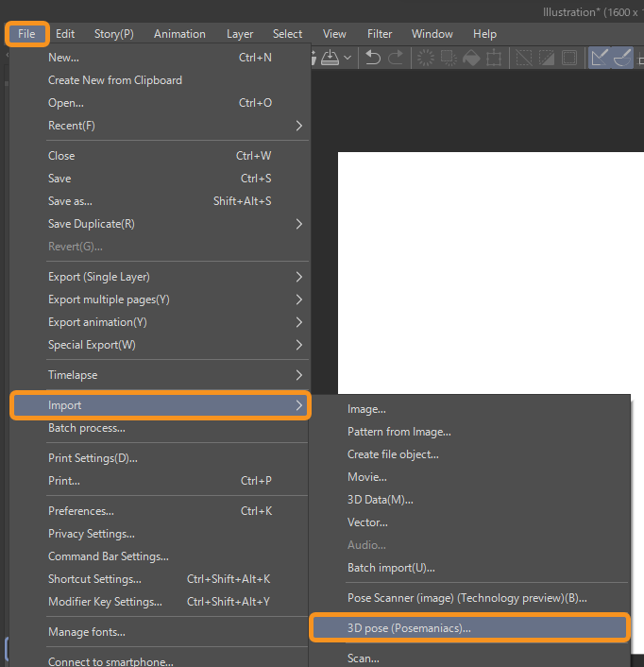Expand Export (Single Layer) submenu

160,277
